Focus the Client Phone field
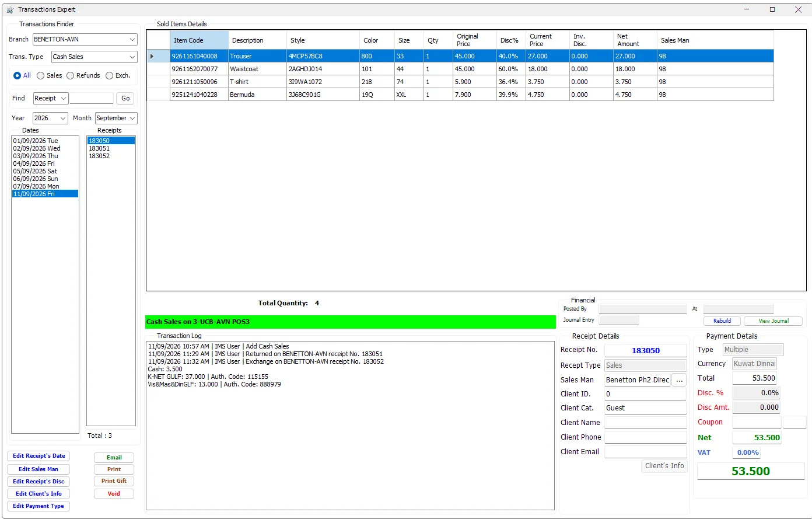812x519 pixels. (x=646, y=437)
